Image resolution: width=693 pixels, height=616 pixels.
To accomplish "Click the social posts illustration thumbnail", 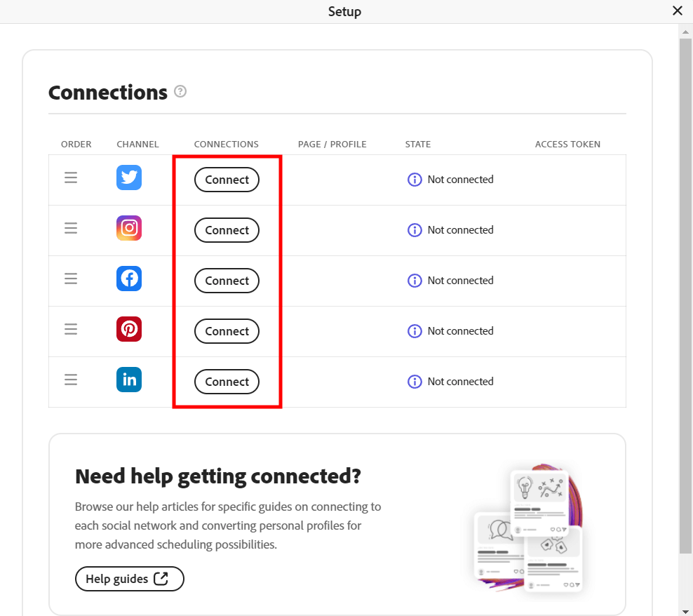I will coord(528,528).
